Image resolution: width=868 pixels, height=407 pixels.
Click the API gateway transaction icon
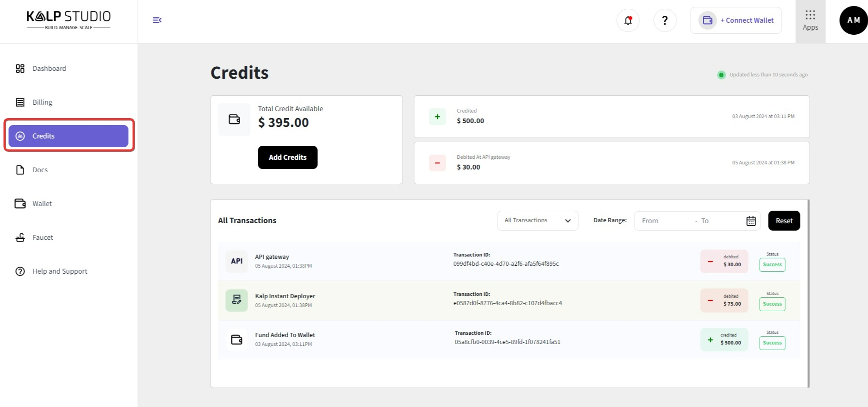point(236,261)
